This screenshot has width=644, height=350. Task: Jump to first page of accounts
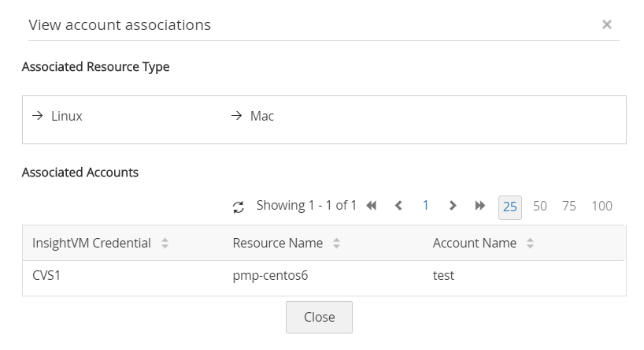[x=372, y=206]
